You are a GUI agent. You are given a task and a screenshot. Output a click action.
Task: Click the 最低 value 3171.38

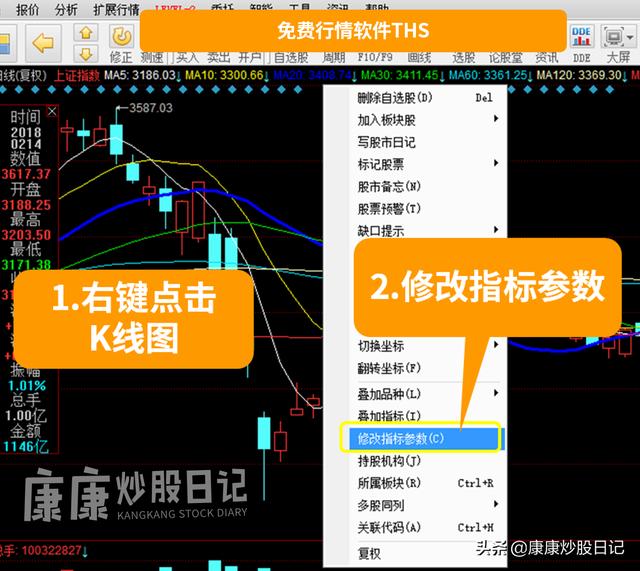point(26,265)
